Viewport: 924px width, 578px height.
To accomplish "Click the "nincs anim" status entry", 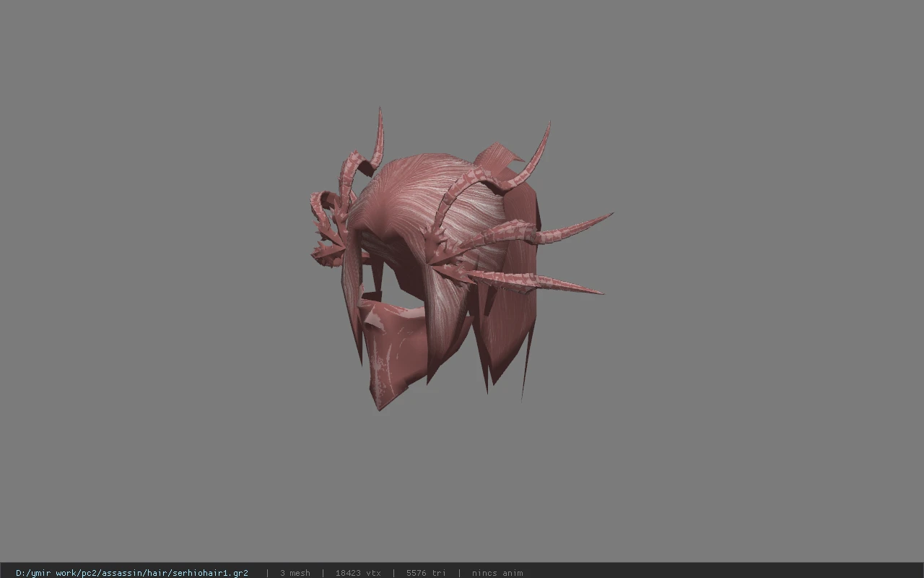I will click(497, 573).
